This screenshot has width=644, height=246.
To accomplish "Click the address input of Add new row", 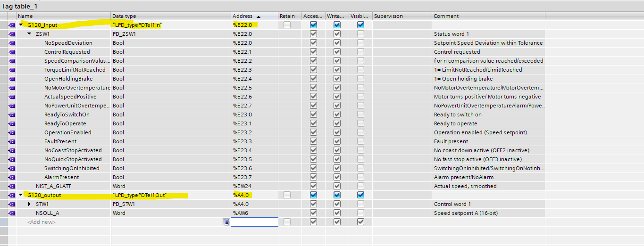I will [254, 222].
